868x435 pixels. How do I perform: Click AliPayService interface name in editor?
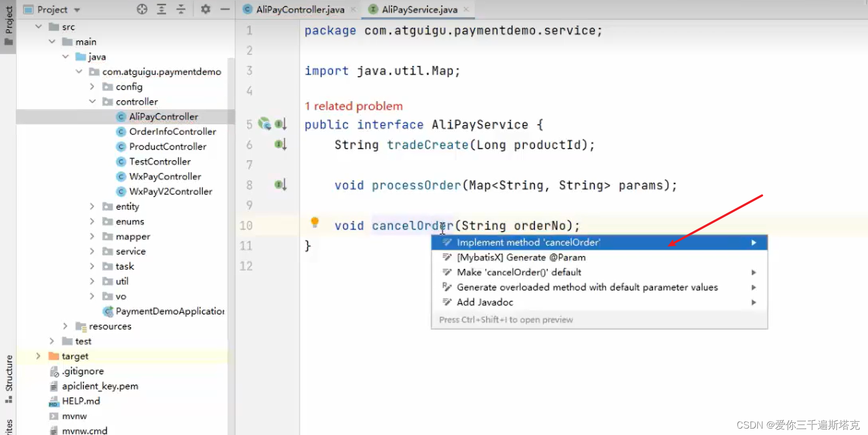pos(480,124)
